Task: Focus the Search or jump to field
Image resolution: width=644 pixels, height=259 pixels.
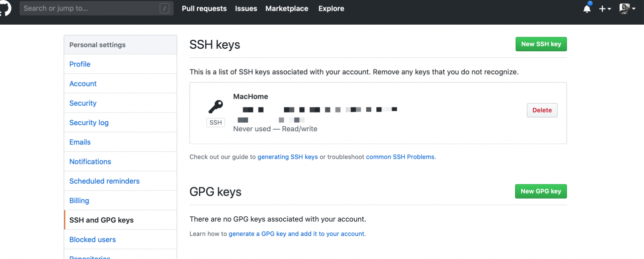Action: (91, 9)
